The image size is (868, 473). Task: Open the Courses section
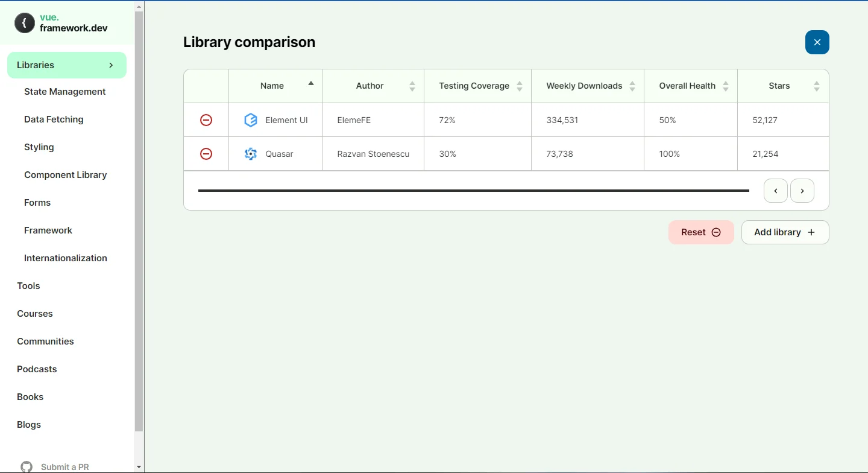(x=34, y=313)
